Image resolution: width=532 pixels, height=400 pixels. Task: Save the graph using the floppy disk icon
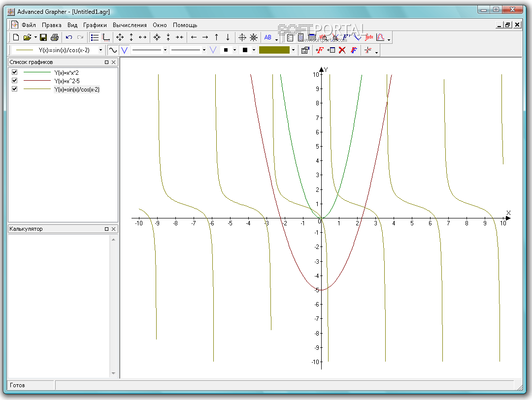coord(43,37)
